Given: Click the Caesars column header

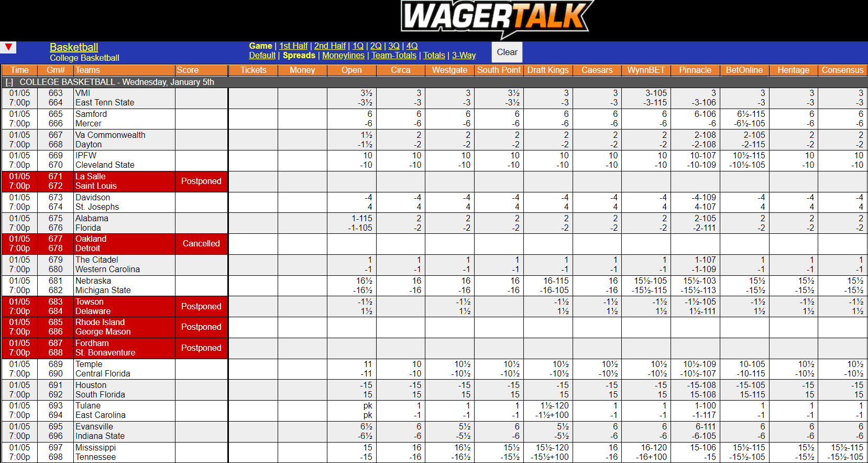Looking at the screenshot, I should tap(597, 70).
